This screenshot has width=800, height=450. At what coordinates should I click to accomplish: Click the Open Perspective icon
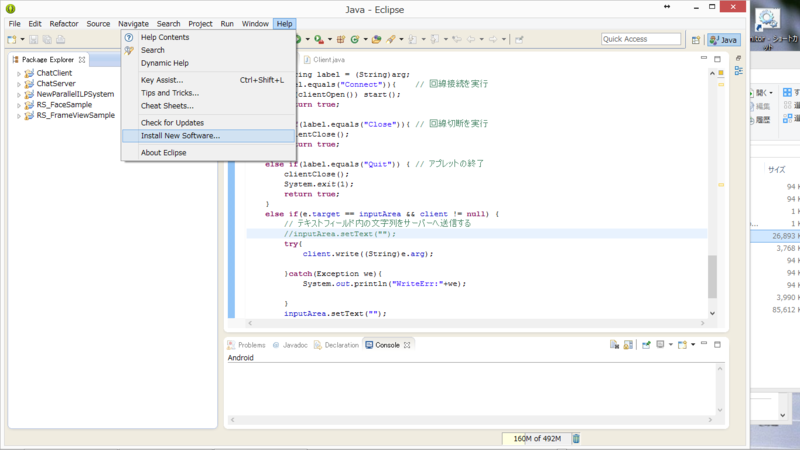point(695,40)
